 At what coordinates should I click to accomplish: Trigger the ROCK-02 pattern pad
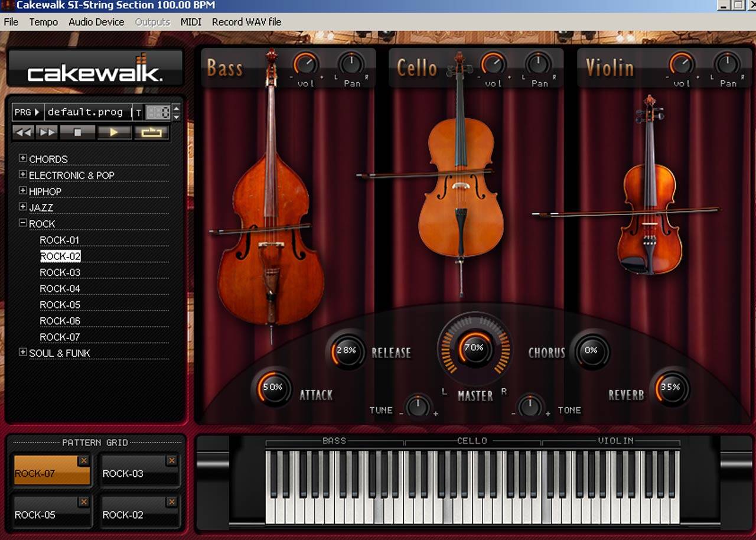[140, 512]
